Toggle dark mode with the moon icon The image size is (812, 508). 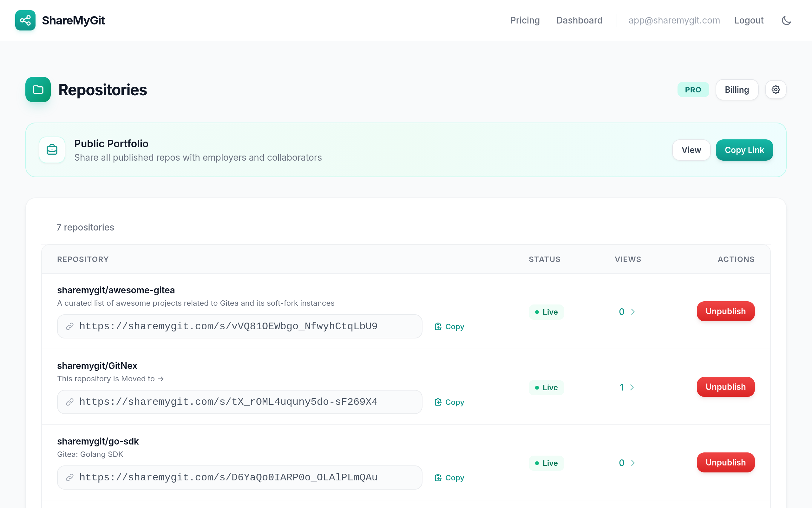[786, 21]
